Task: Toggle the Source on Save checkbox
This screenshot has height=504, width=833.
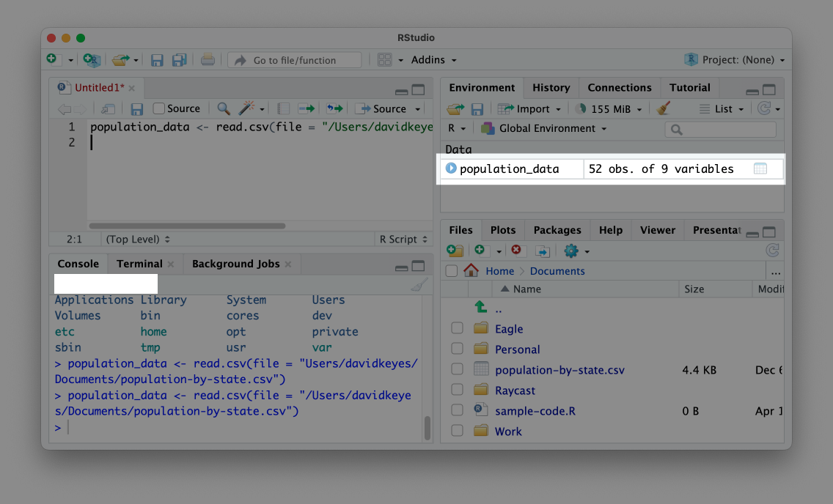Action: point(159,108)
